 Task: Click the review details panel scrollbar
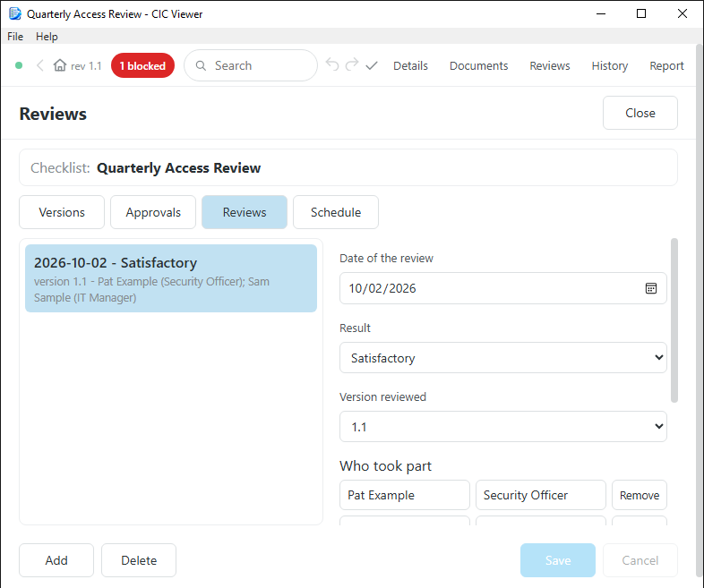tap(674, 320)
